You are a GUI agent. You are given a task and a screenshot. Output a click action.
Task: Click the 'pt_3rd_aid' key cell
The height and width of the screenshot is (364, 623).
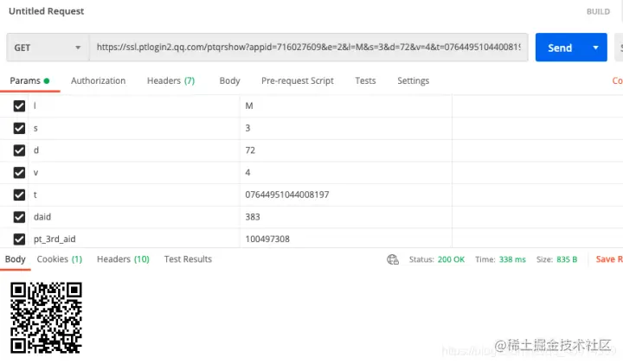[x=134, y=239]
